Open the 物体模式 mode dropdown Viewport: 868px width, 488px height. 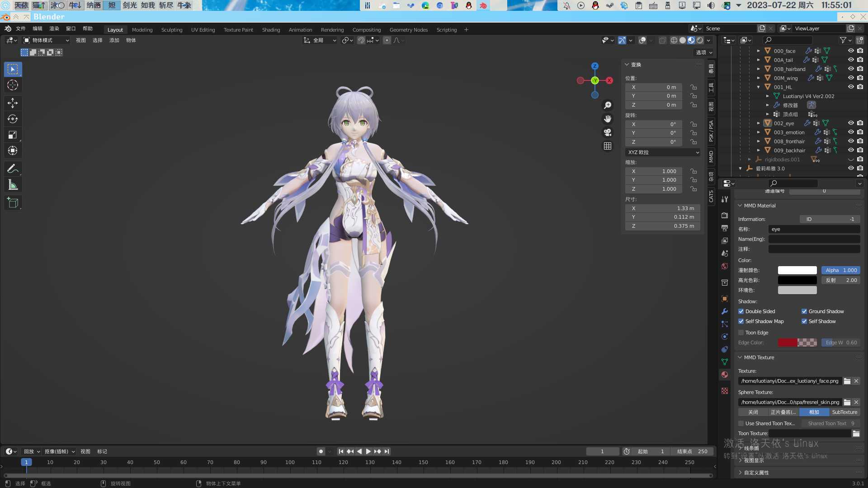46,40
